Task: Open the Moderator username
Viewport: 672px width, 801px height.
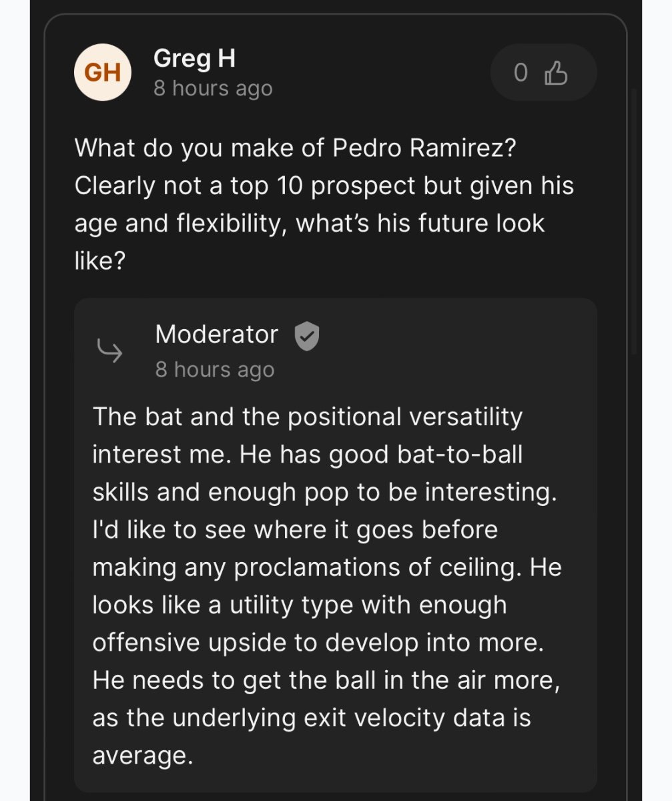Action: pyautogui.click(x=217, y=334)
